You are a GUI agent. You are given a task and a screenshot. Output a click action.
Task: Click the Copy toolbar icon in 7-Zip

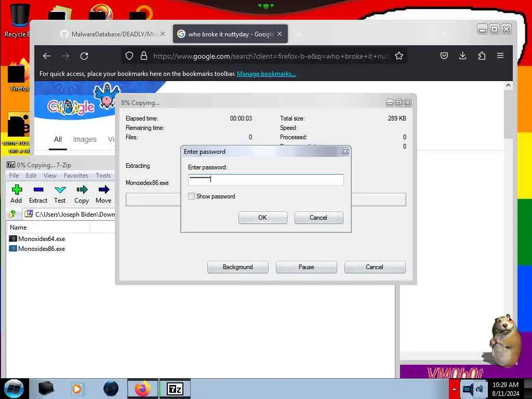tap(82, 190)
